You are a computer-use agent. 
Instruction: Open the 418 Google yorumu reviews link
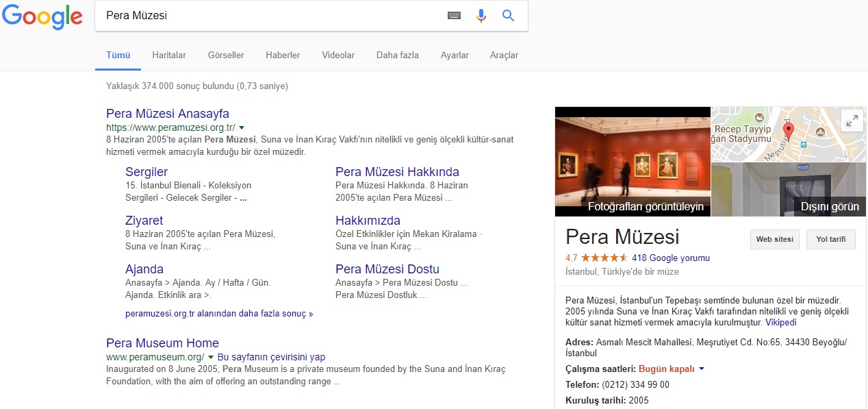pyautogui.click(x=671, y=258)
